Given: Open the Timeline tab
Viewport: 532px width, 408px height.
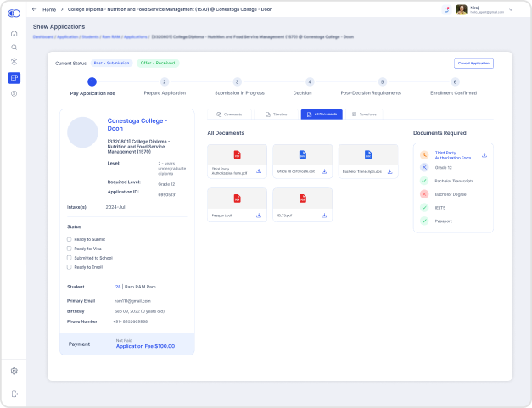Looking at the screenshot, I should coord(276,114).
